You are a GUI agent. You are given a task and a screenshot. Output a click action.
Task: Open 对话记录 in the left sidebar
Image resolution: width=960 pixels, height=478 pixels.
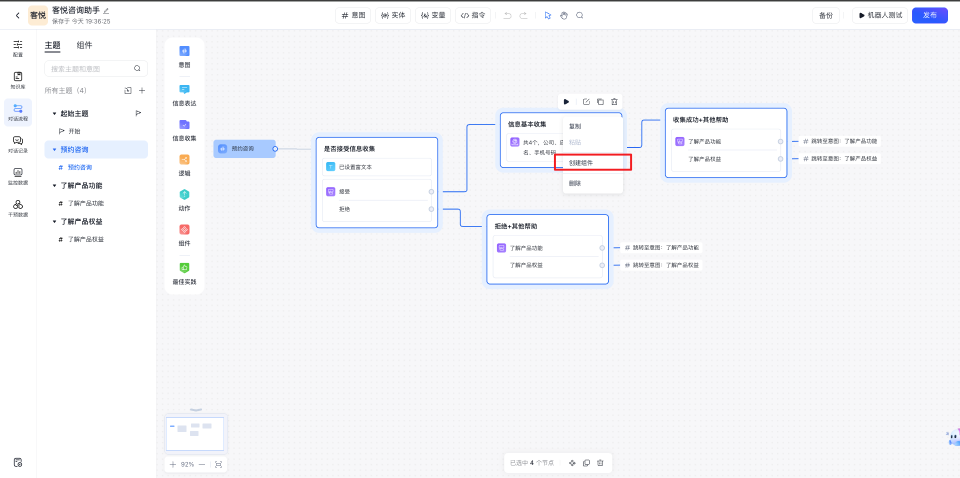point(18,143)
